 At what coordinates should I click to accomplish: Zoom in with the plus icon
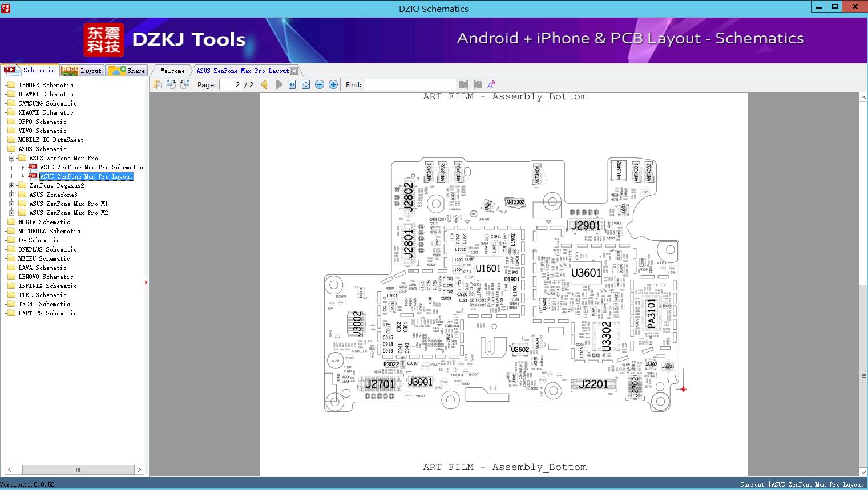point(333,84)
